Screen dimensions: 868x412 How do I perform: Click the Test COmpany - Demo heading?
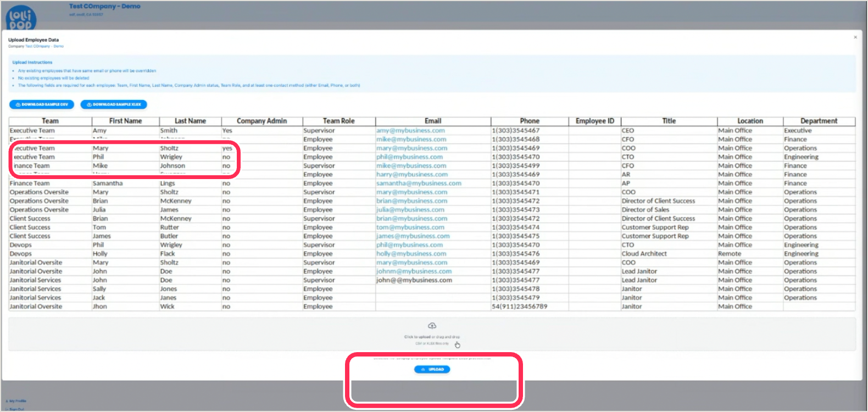pyautogui.click(x=105, y=7)
